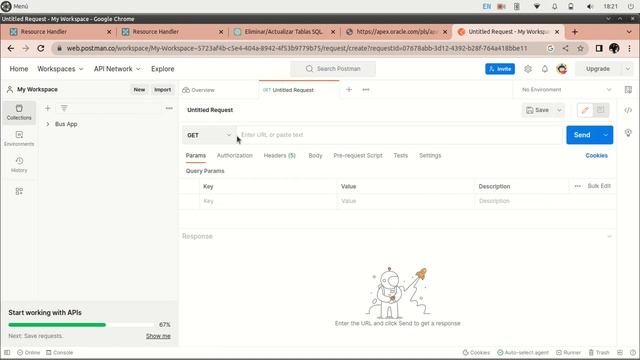Reload the page in Chrome
The width and height of the screenshot is (640, 360).
tap(40, 48)
